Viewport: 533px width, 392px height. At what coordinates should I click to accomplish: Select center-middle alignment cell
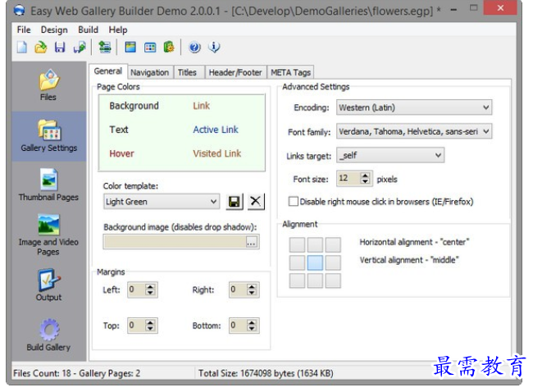[x=315, y=262]
